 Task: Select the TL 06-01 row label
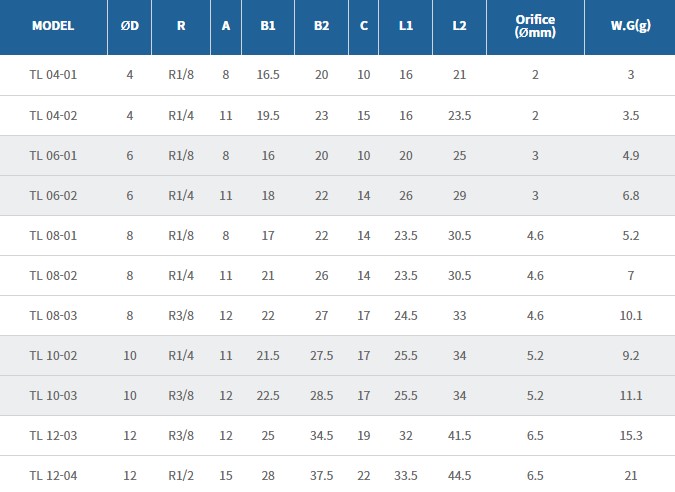point(53,155)
